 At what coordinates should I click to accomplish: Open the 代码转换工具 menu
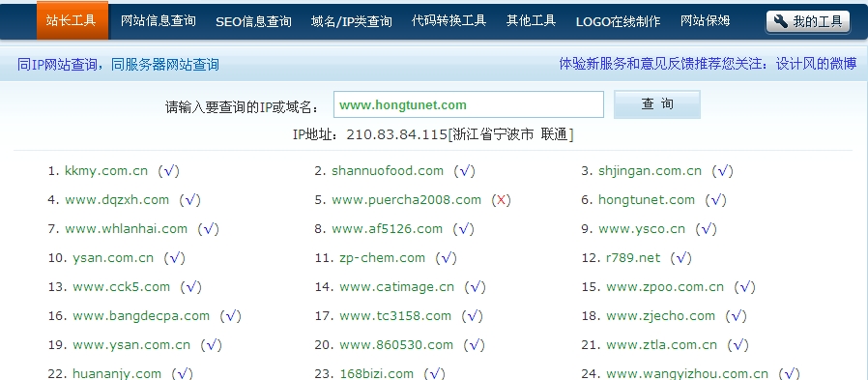pos(448,21)
